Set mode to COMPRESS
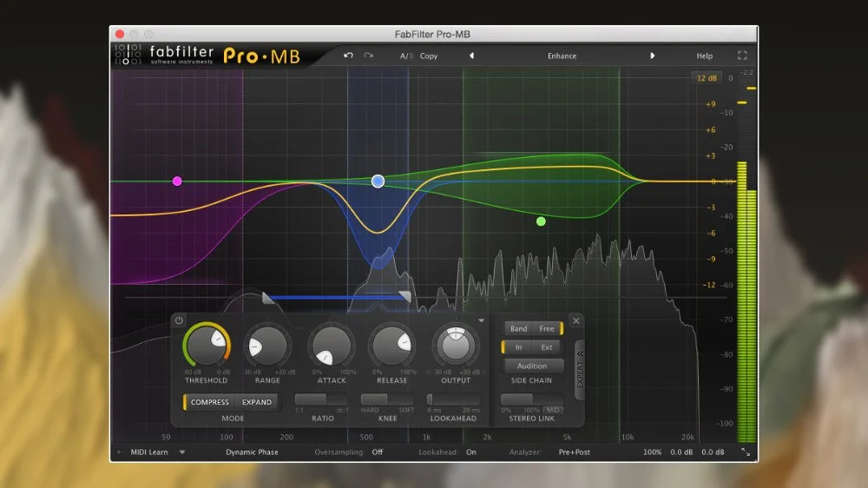Viewport: 868px width, 488px height. (209, 402)
